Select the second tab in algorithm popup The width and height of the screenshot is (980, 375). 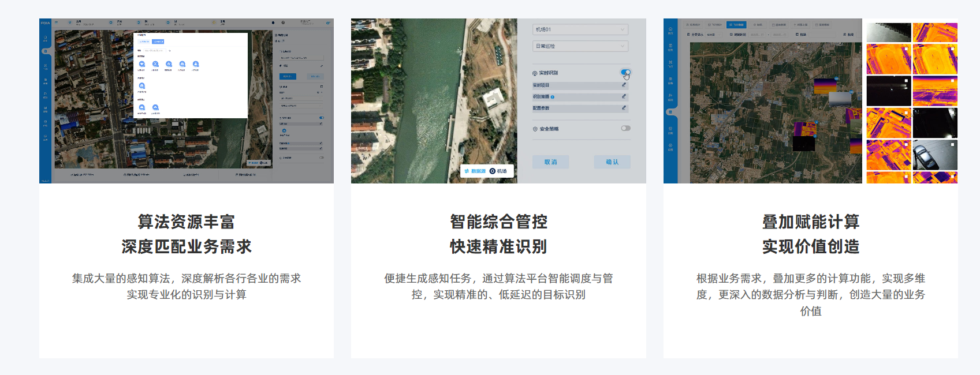pos(158,42)
